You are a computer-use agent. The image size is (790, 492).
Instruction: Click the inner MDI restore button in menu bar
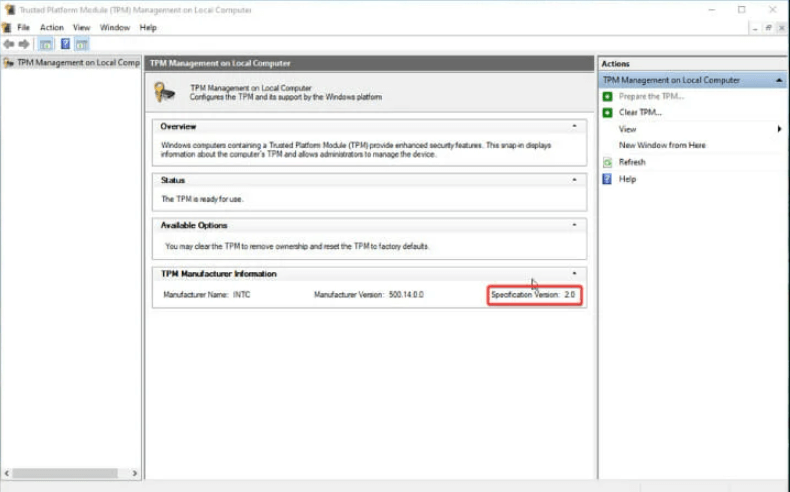click(768, 28)
